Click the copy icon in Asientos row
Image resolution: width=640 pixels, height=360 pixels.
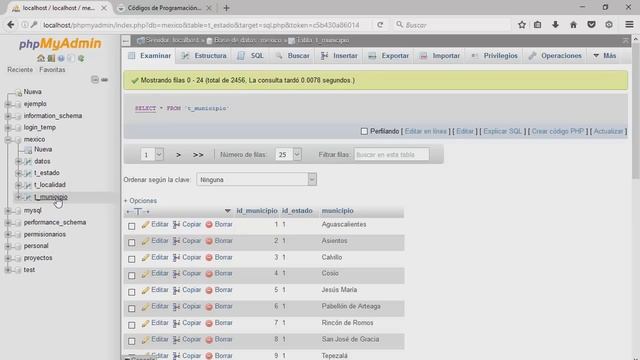176,241
